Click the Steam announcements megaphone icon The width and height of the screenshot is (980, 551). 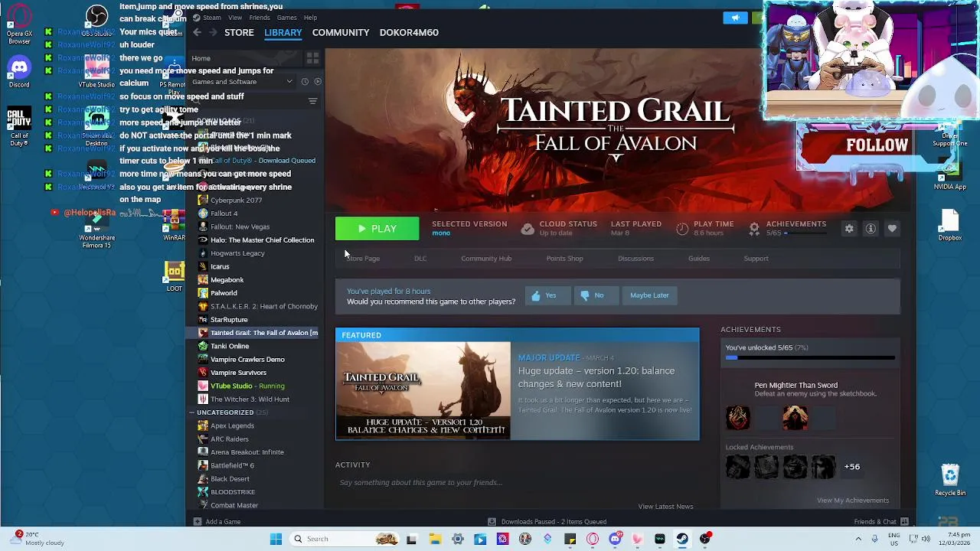coord(735,18)
